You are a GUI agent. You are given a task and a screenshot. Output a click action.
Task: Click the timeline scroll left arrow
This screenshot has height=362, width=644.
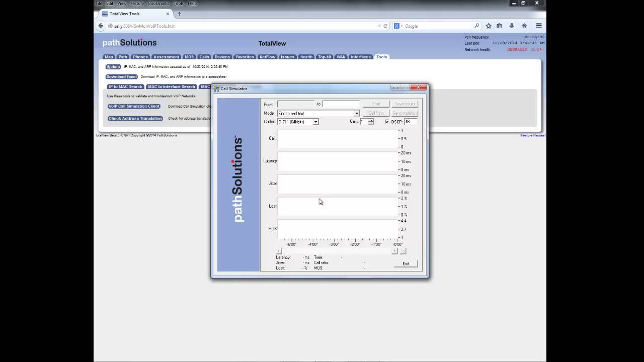point(280,251)
